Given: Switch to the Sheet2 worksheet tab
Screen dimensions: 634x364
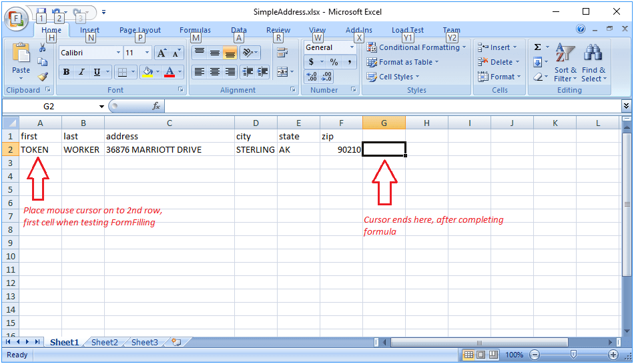Looking at the screenshot, I should click(104, 342).
